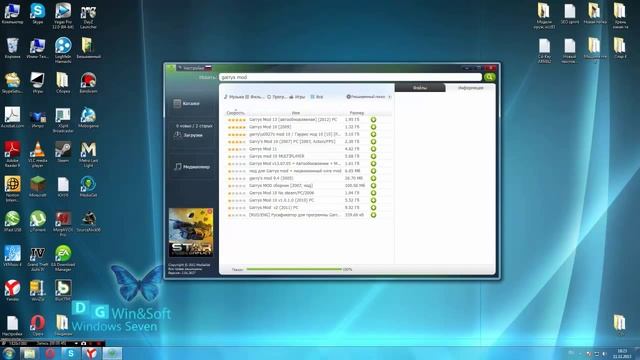Open LogMeIn Hamachi desktop icon
Viewport: 640px width, 360px height.
(x=63, y=50)
